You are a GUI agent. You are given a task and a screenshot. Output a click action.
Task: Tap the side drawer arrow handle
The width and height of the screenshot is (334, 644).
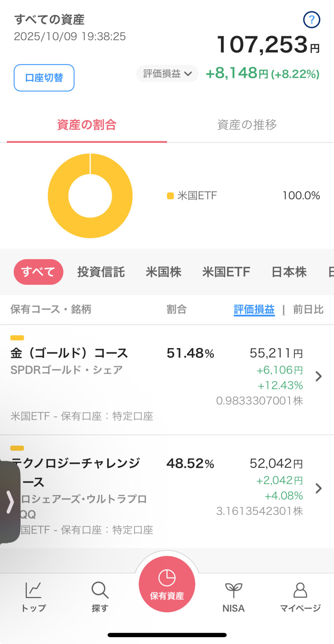click(10, 502)
